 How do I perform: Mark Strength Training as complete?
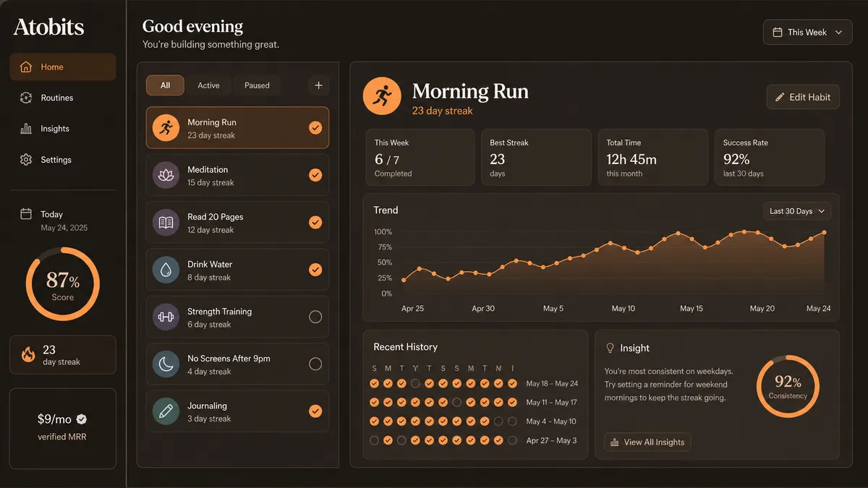point(315,317)
